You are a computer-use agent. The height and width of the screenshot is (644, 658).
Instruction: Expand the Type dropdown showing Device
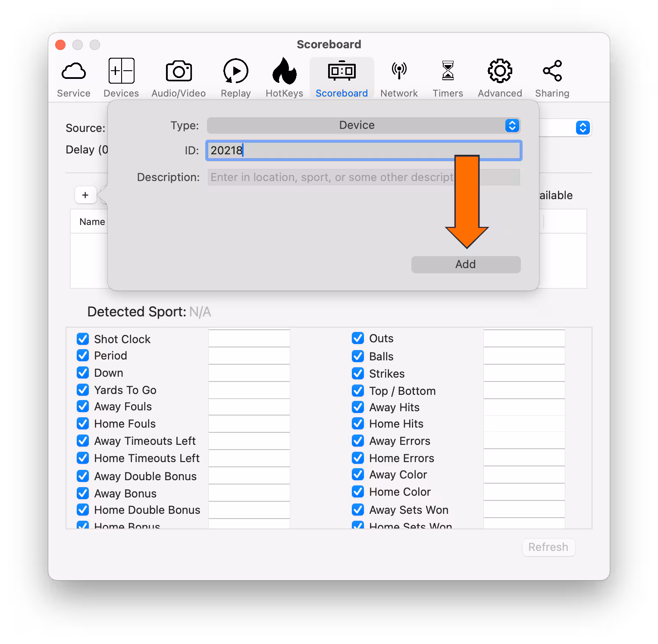click(x=364, y=125)
